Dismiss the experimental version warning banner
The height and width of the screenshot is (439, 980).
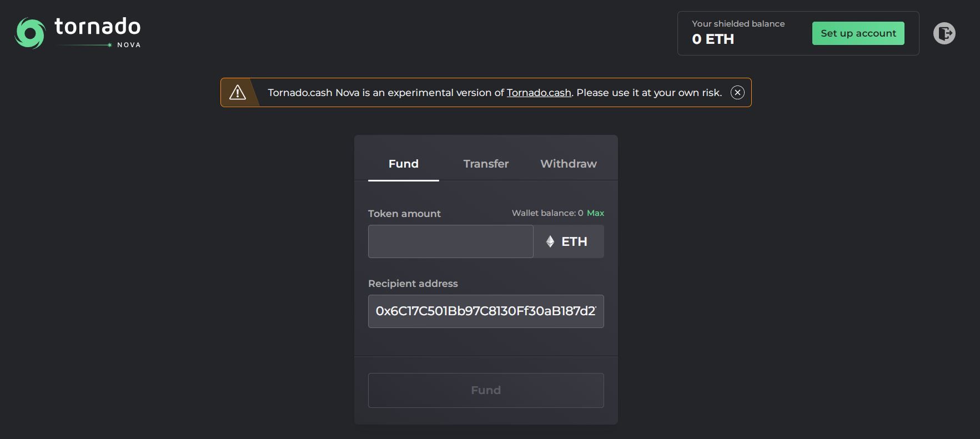point(737,93)
